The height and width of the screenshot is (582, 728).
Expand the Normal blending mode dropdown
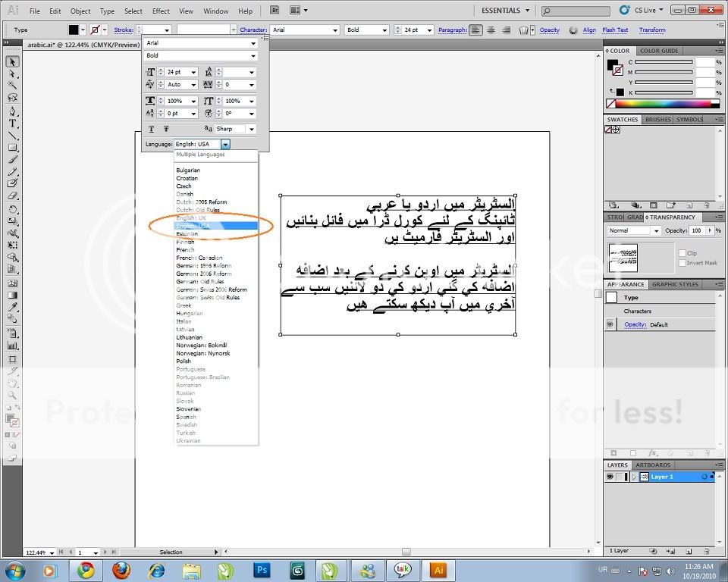657,230
